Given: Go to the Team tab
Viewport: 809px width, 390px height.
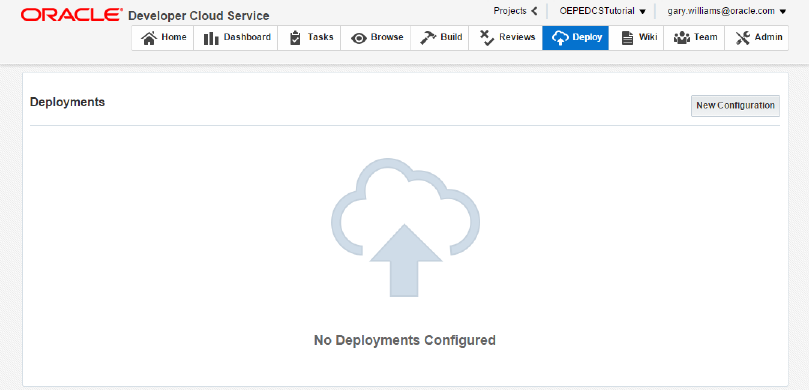Looking at the screenshot, I should pos(694,38).
